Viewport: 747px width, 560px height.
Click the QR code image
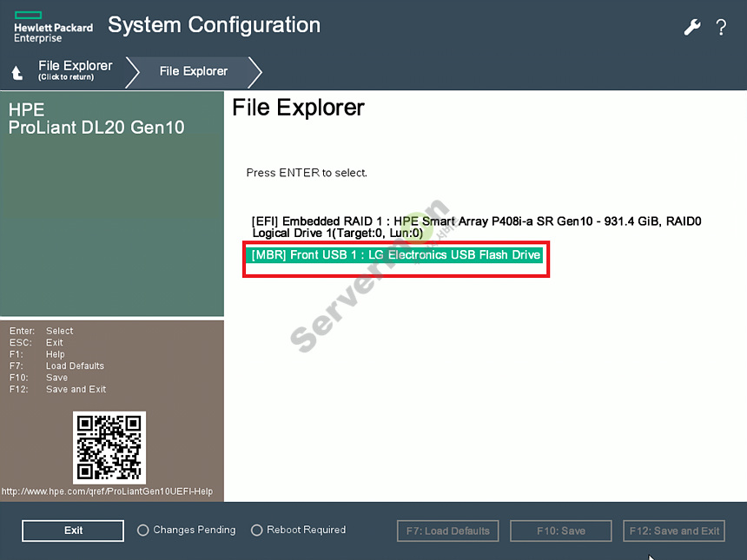click(x=109, y=448)
